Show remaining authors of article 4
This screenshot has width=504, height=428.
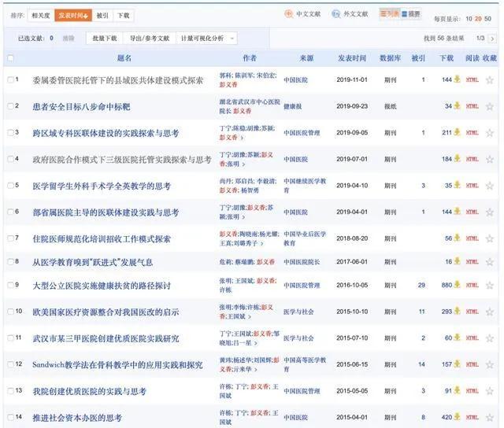pos(243,164)
